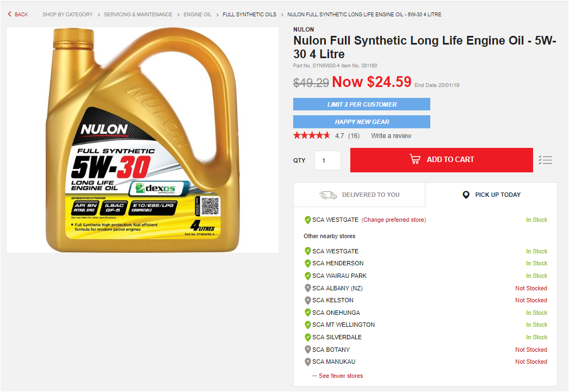
Task: Open Write a review link
Action: (391, 135)
